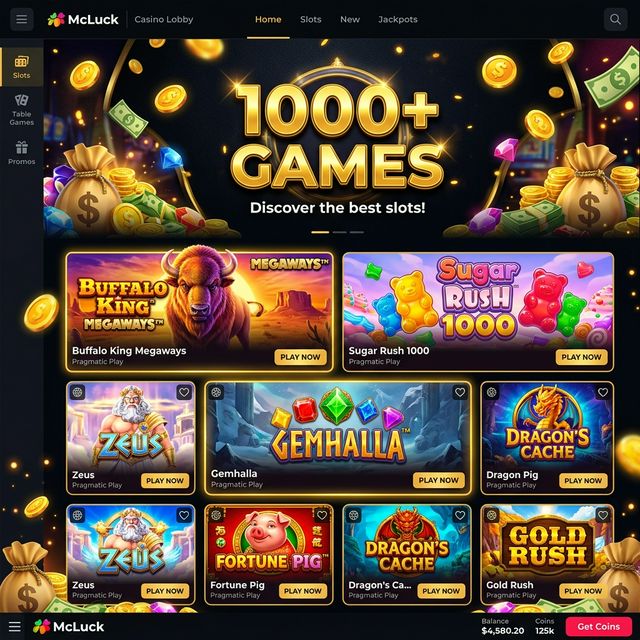Viewport: 640px width, 640px height.
Task: Click the Get Coins button
Action: pyautogui.click(x=598, y=627)
